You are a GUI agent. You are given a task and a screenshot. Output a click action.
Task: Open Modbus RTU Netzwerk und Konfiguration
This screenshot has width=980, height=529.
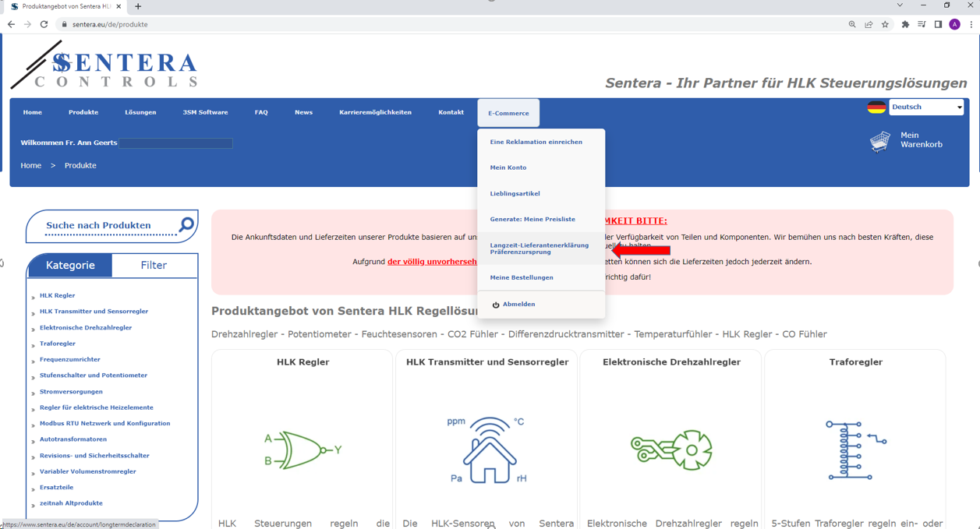(104, 423)
